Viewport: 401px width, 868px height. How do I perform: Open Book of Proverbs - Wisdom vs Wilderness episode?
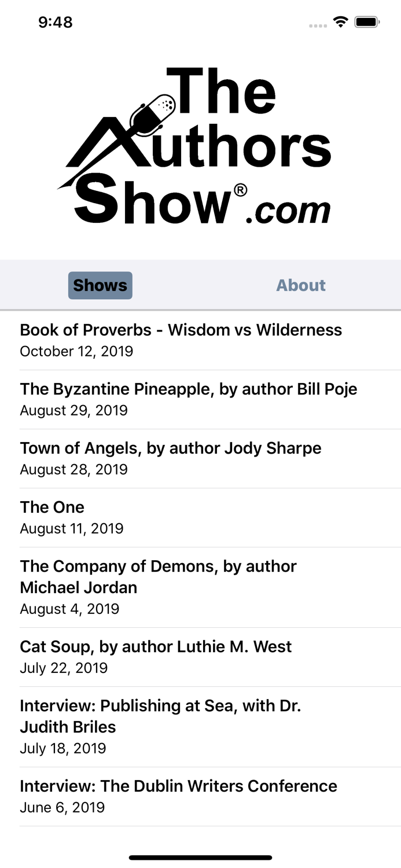pyautogui.click(x=181, y=330)
